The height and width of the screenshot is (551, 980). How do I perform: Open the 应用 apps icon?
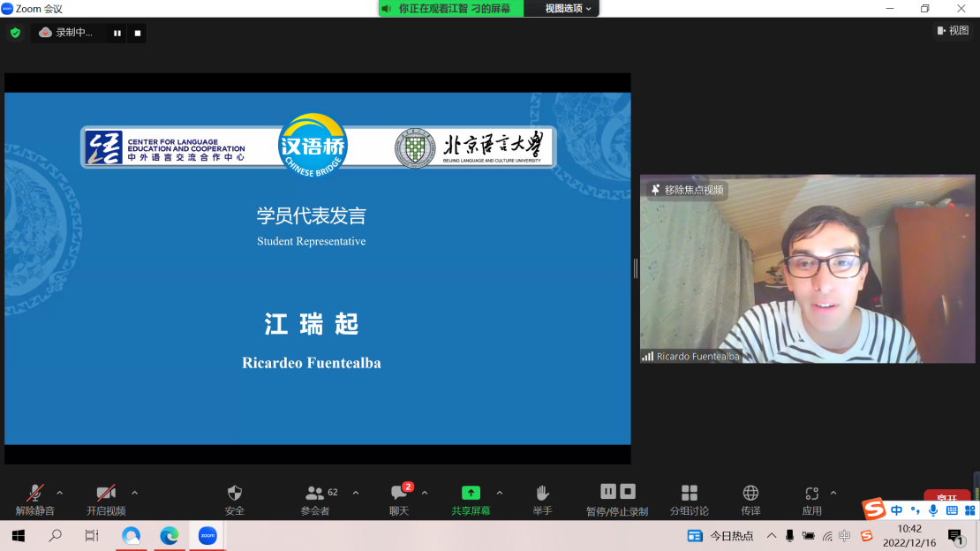tap(811, 494)
